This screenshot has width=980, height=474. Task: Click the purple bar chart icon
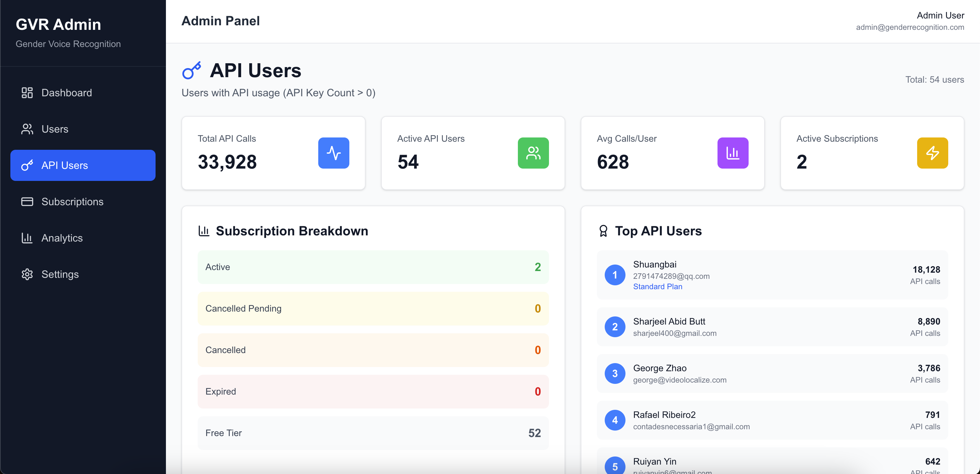tap(732, 153)
